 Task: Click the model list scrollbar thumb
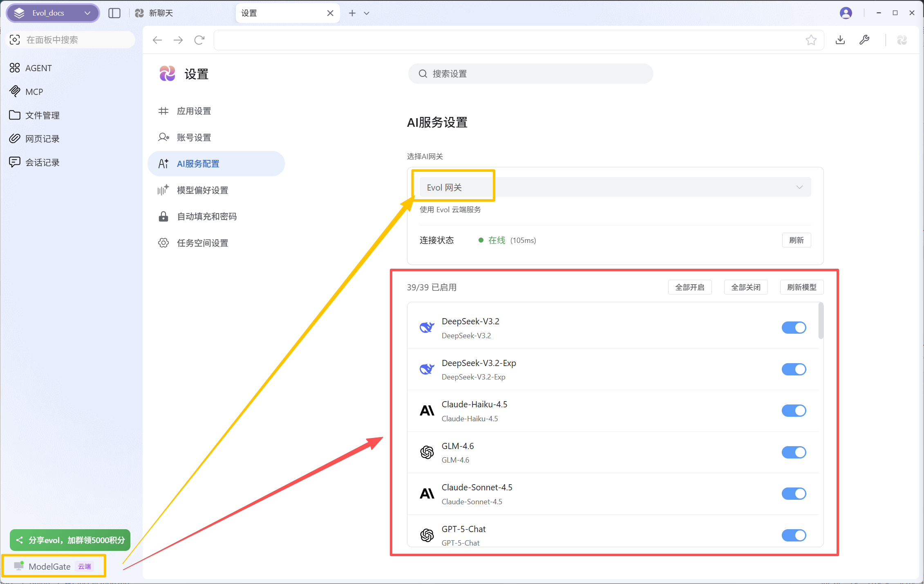(x=821, y=321)
